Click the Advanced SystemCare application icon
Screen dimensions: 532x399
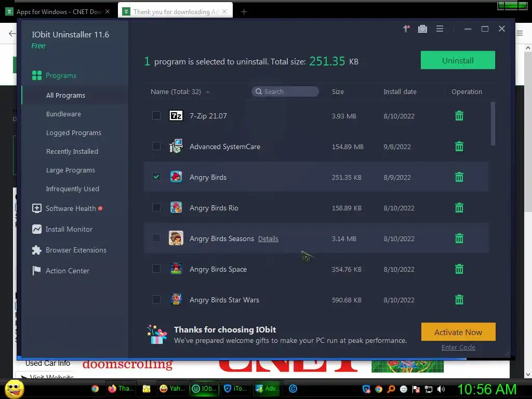(176, 146)
